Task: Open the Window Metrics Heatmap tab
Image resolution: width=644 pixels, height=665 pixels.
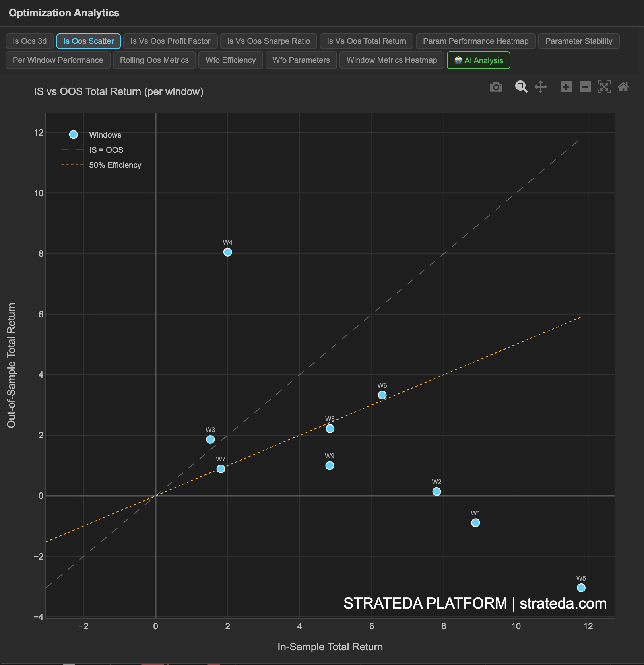Action: [392, 60]
